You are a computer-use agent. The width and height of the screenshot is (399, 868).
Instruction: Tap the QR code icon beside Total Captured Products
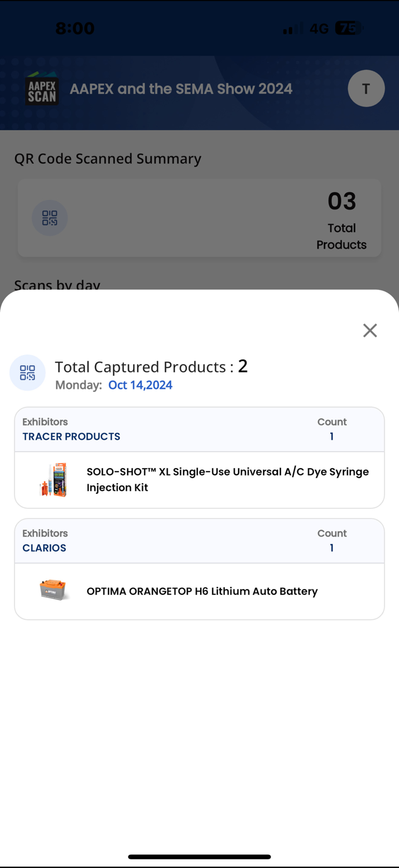[27, 373]
